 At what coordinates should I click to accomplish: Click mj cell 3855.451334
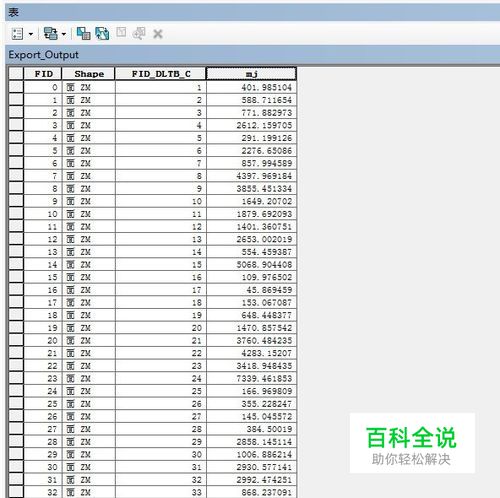(x=251, y=189)
